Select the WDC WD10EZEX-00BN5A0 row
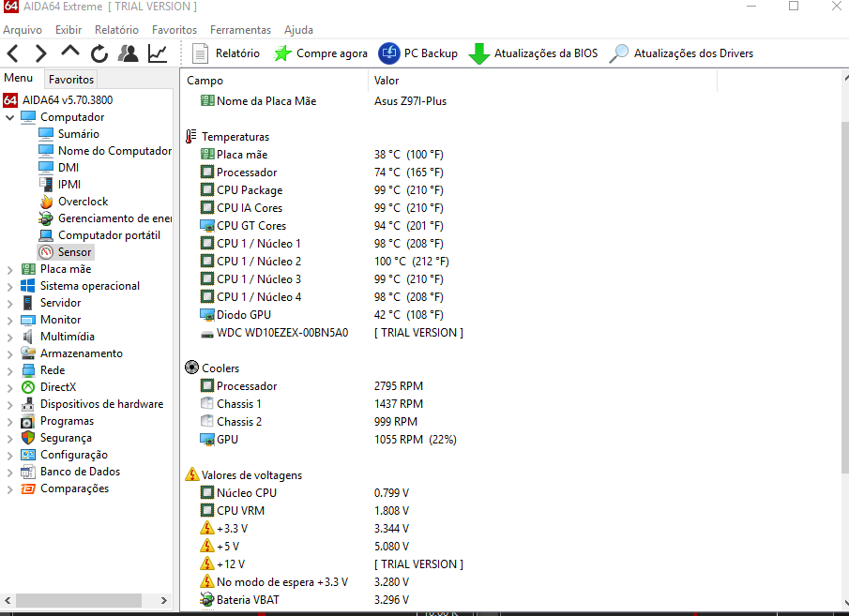849x616 pixels. 331,332
